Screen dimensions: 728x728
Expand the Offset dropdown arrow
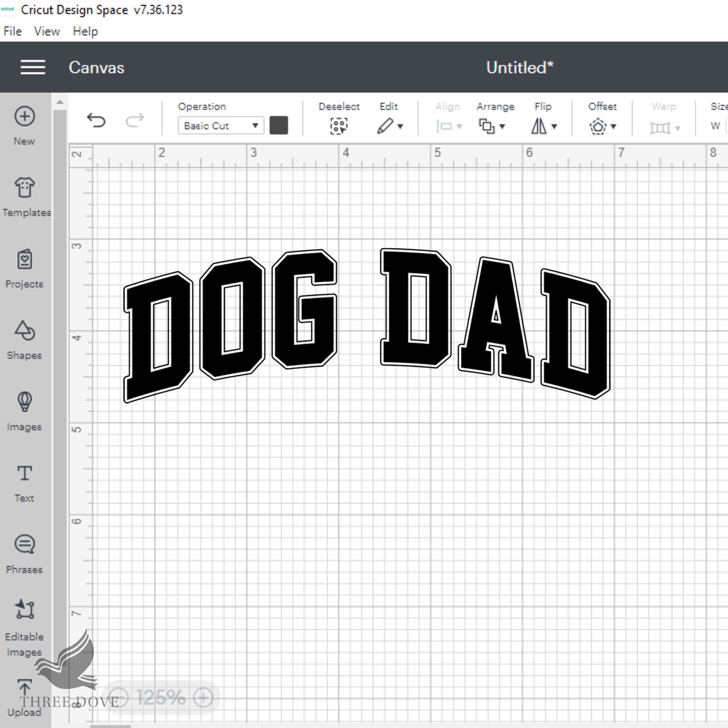[613, 126]
